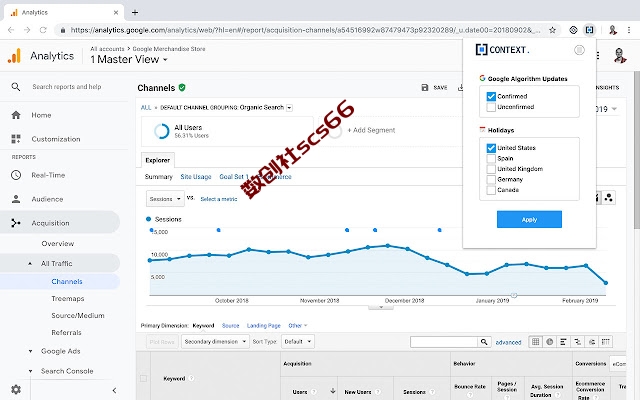The image size is (640, 400).
Task: Switch to the Explorer tab
Action: click(x=158, y=160)
